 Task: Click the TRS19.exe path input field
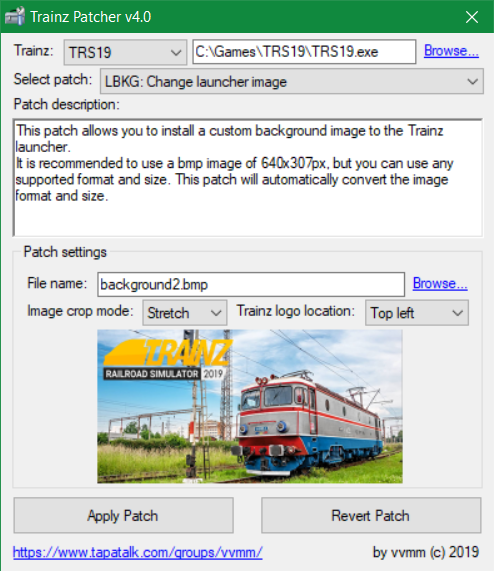(304, 52)
